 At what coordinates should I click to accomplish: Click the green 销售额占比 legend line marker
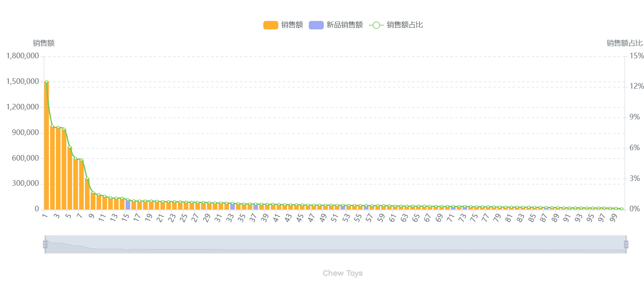click(x=376, y=25)
